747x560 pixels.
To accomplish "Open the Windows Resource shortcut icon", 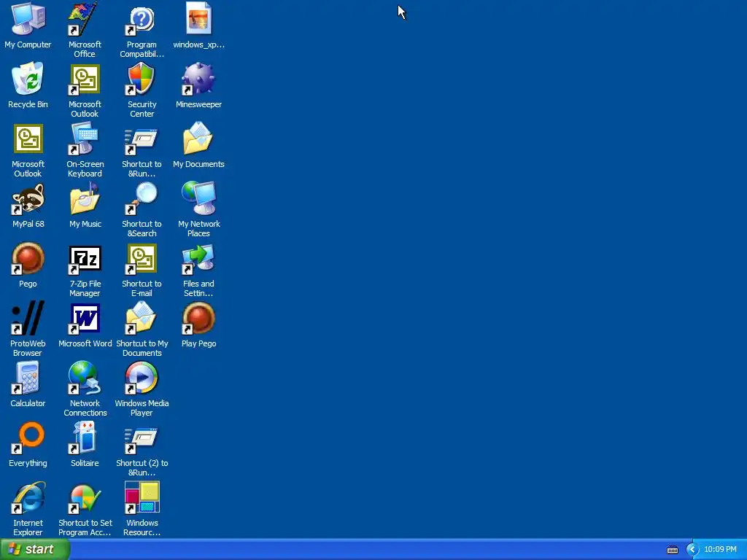I will click(x=142, y=497).
